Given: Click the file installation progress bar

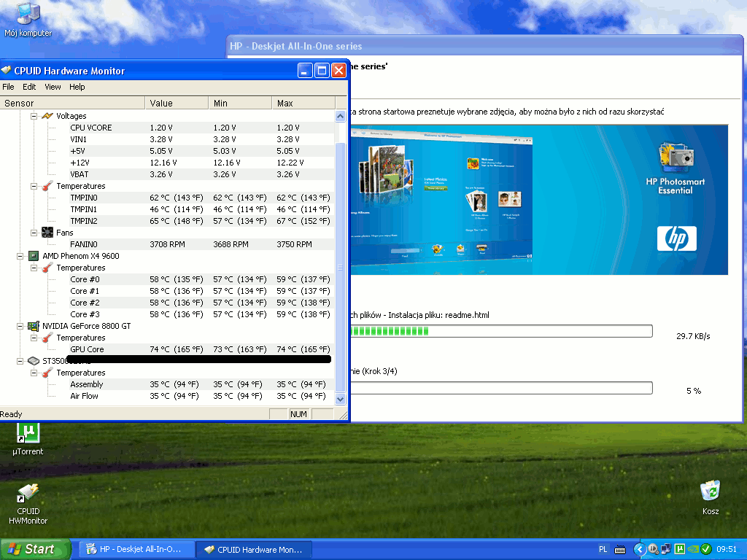Looking at the screenshot, I should (x=502, y=331).
